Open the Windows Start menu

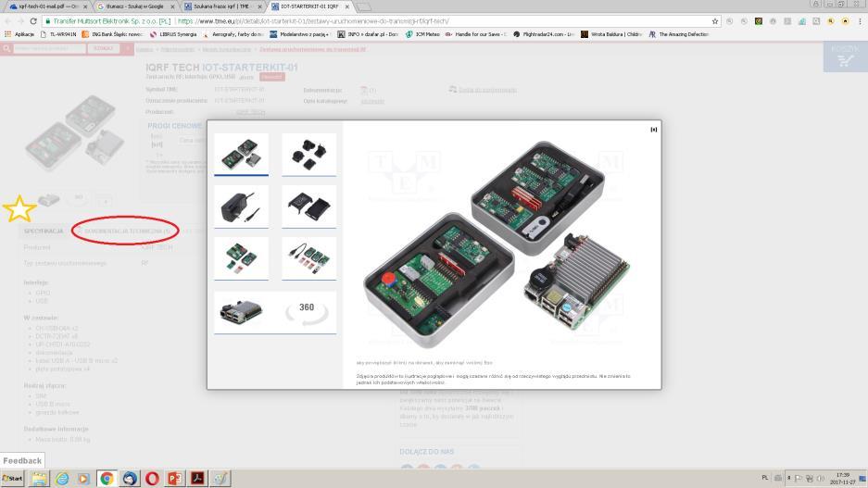[x=12, y=479]
